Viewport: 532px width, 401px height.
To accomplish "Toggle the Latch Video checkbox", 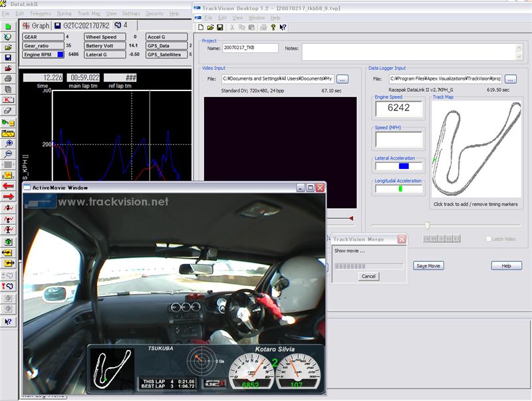I will point(489,239).
